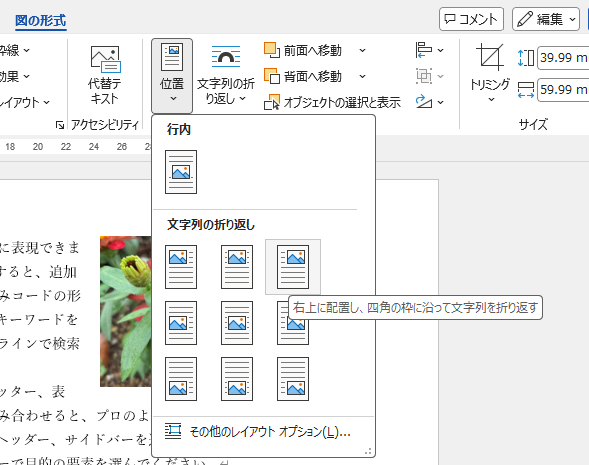589x465 pixels.
Task: Open the 図の形式 ribbon tab
Action: tap(41, 20)
